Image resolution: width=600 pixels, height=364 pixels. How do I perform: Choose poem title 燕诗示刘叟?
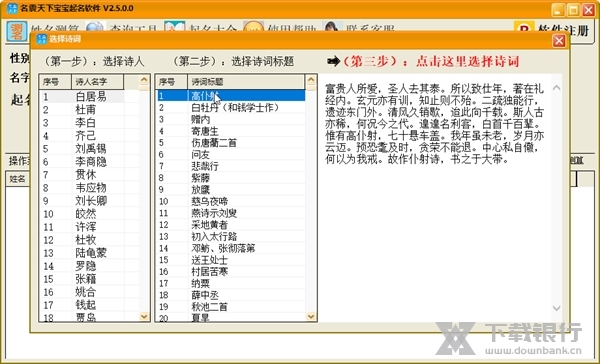coord(214,213)
